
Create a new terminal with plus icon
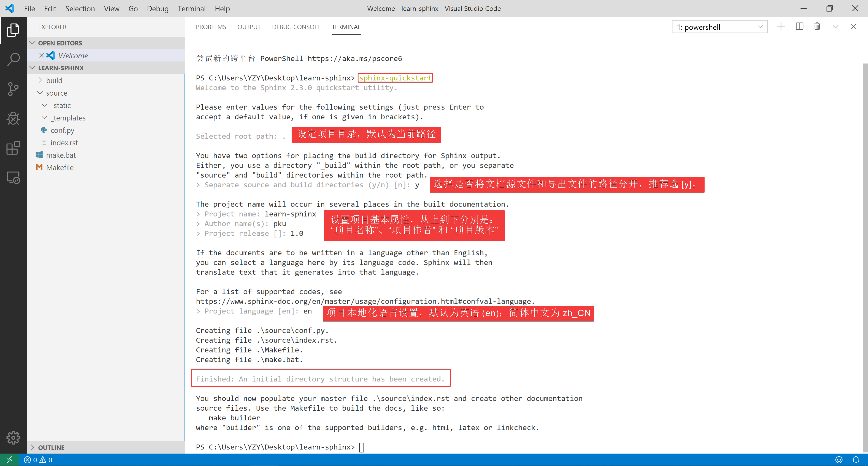[x=781, y=27]
